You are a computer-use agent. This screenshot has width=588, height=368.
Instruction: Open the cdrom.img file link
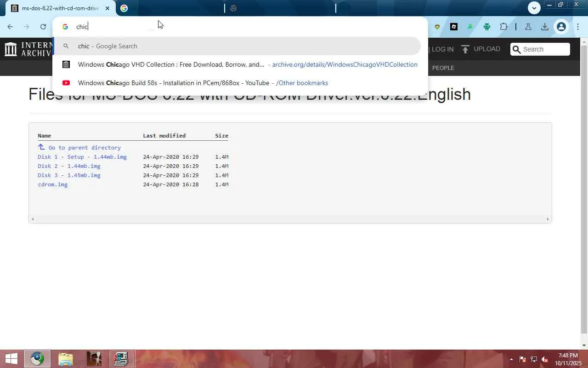[x=53, y=184]
